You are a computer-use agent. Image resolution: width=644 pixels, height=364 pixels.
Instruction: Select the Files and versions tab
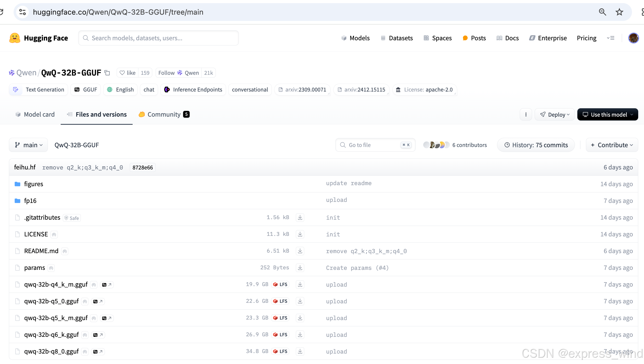[97, 115]
